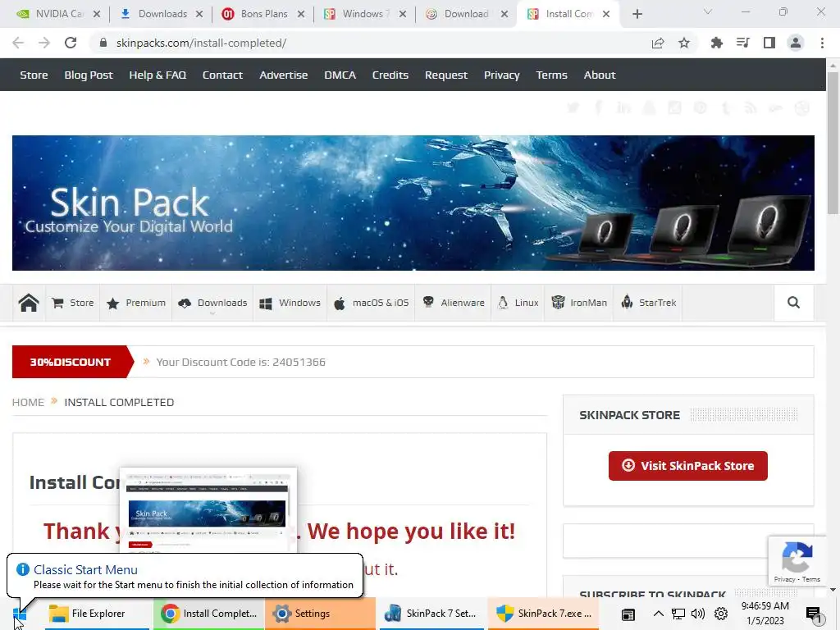This screenshot has width=840, height=630.
Task: Open the Chrome three-dot menu
Action: pos(822,43)
